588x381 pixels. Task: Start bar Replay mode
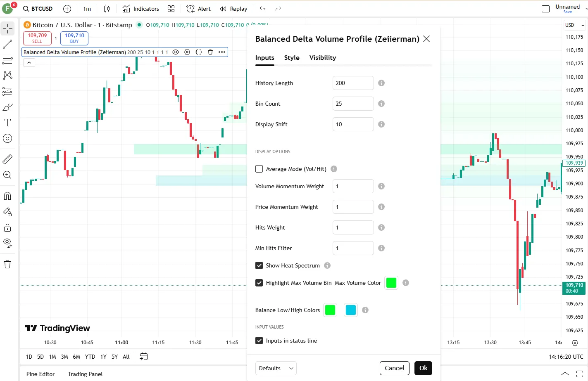point(233,9)
